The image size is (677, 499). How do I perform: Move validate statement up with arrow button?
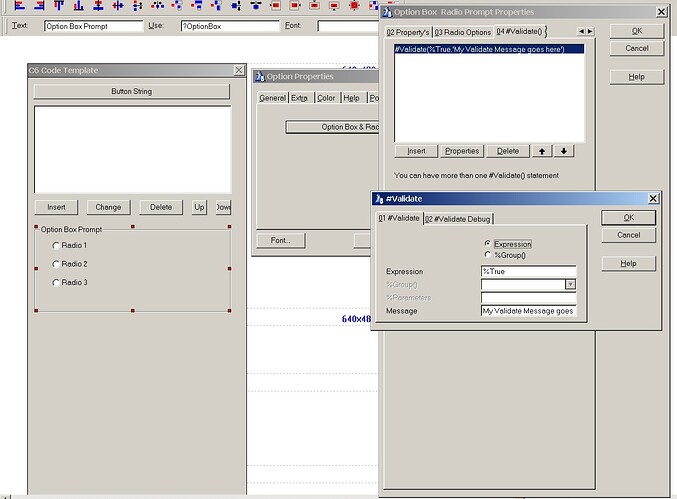pyautogui.click(x=542, y=151)
